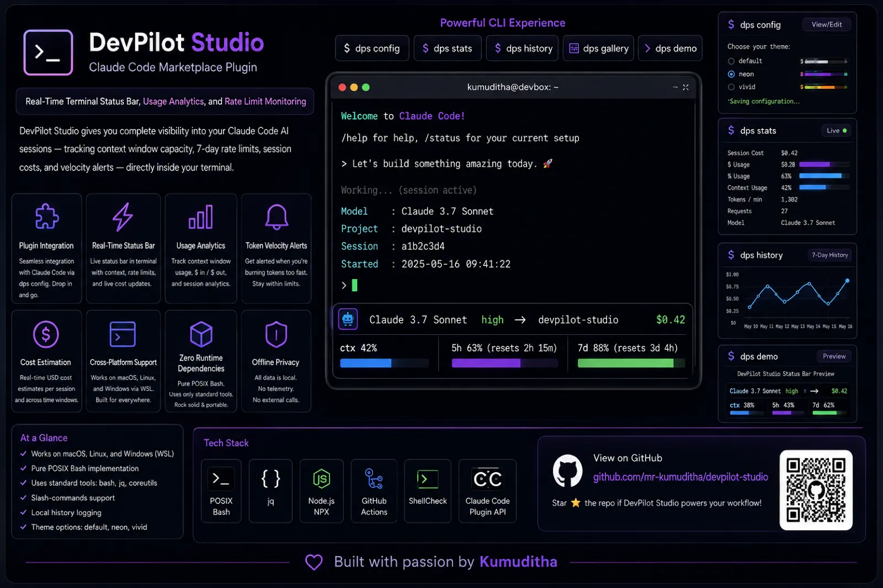Click the 7d 88% progress bar

(x=631, y=363)
